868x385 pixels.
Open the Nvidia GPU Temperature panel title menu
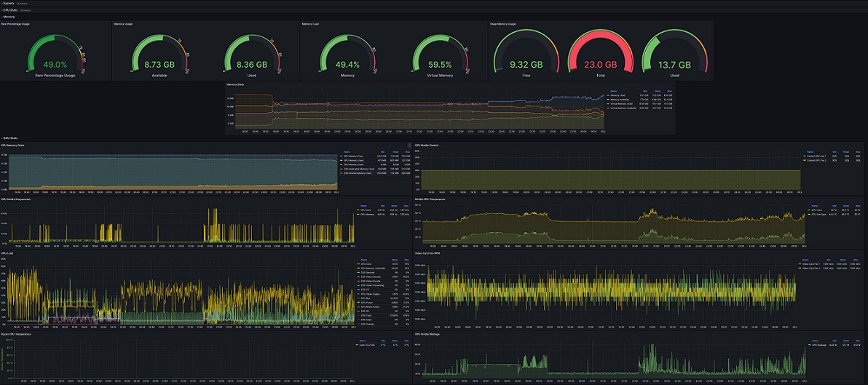[429, 199]
